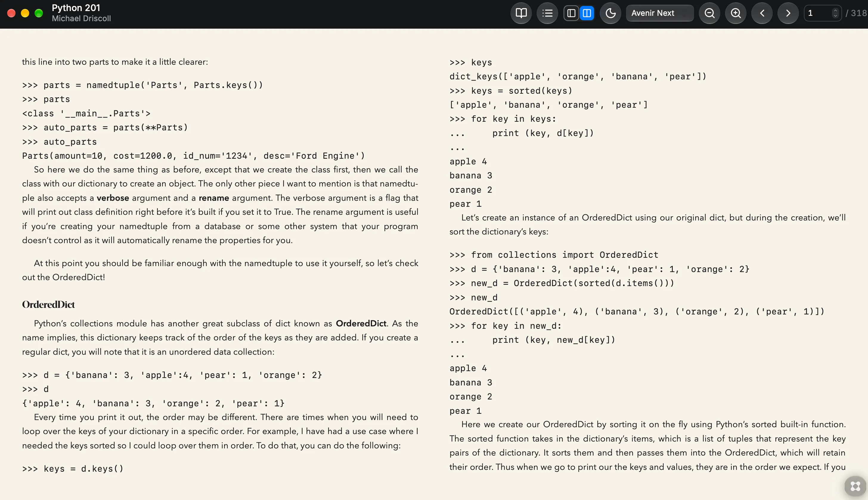Click the 'Parts(amount=10, cost=1200.0...' output line

pyautogui.click(x=193, y=156)
